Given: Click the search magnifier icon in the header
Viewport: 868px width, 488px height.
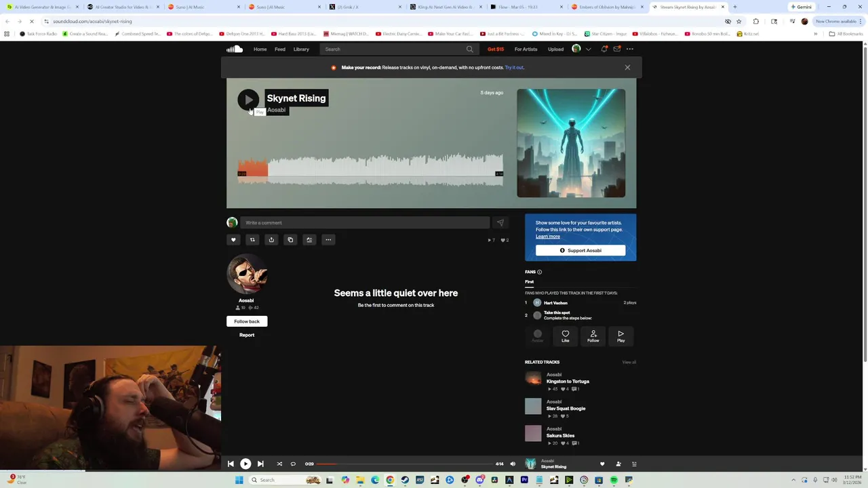Looking at the screenshot, I should pyautogui.click(x=469, y=49).
